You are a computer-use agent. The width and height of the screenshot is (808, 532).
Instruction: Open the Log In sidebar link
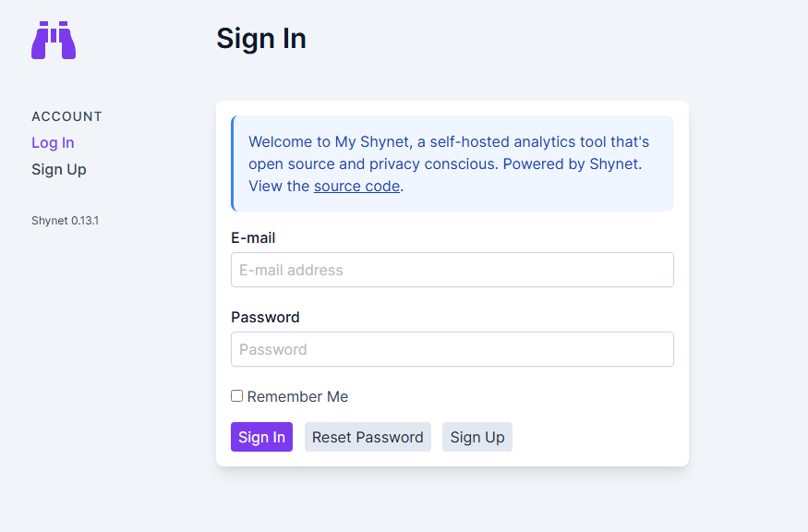click(53, 143)
